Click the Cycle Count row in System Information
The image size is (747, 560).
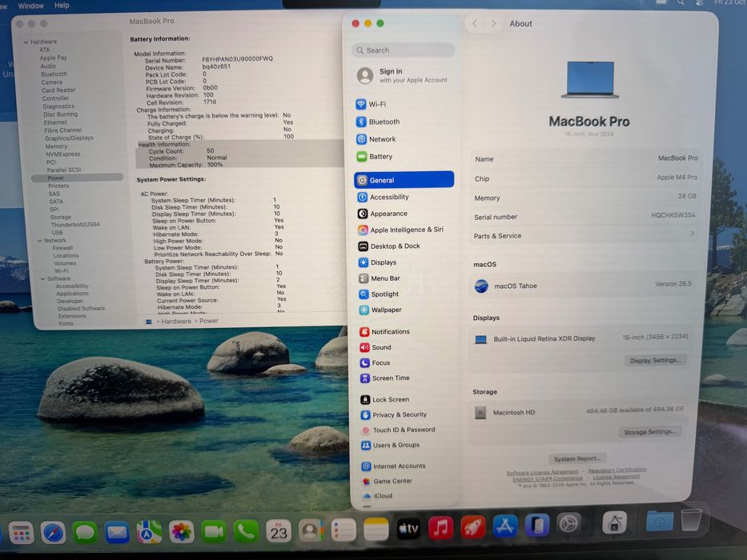239,151
